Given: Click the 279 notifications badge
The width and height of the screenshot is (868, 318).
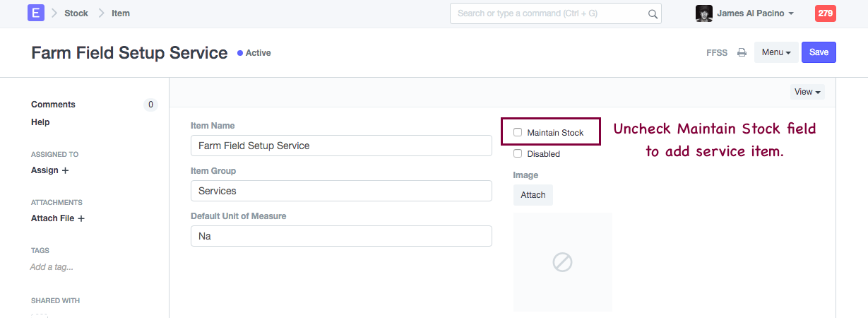Looking at the screenshot, I should click(x=825, y=13).
